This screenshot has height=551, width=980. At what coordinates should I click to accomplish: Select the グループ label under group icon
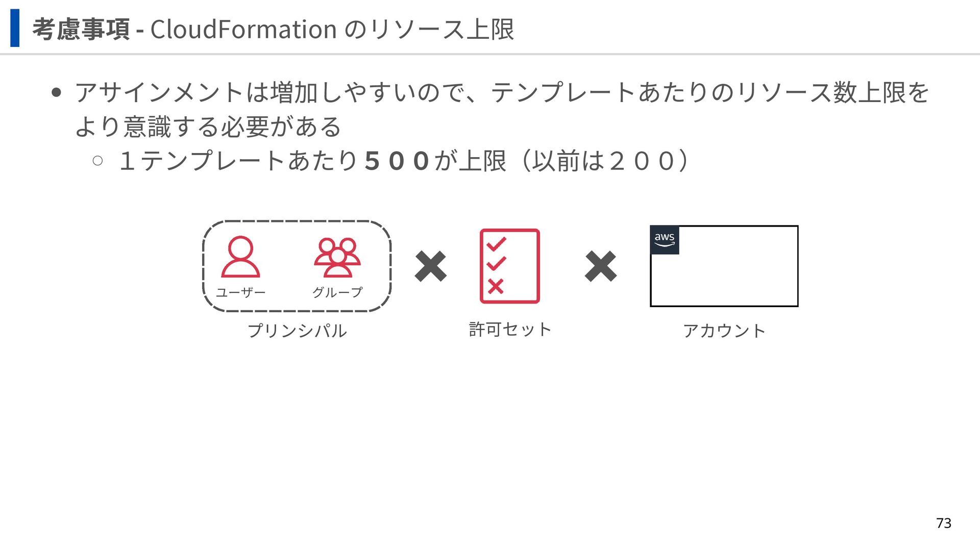click(x=337, y=292)
